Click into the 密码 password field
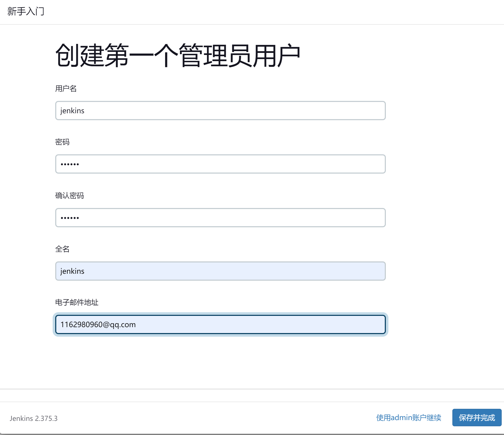Screen dimensions: 504x435 pos(220,164)
